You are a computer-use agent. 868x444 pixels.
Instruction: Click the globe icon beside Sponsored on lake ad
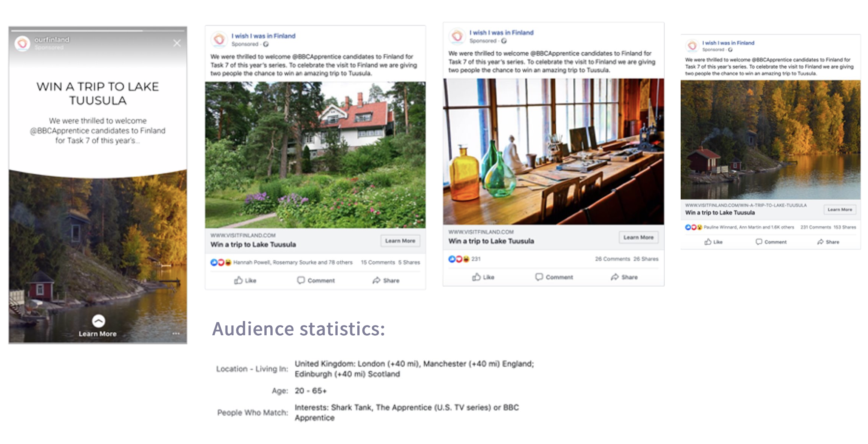click(730, 50)
